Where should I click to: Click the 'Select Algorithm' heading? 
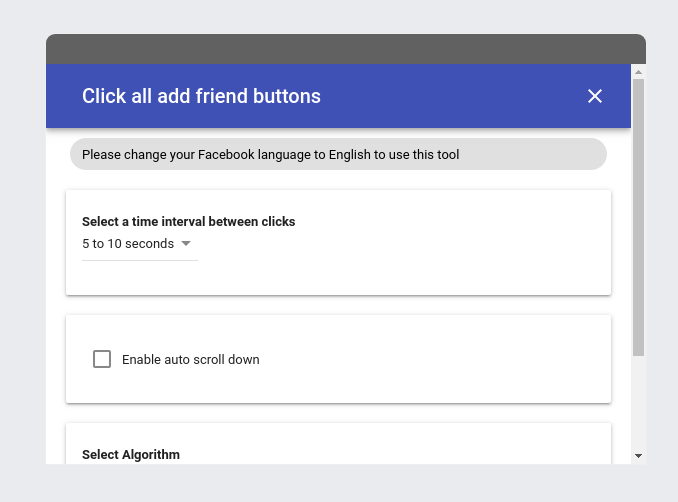[131, 454]
